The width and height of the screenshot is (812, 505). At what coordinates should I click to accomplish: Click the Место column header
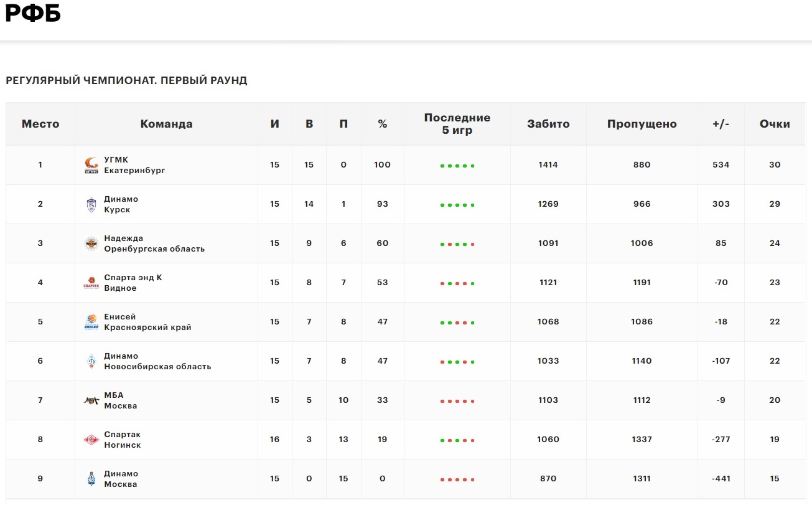coord(40,124)
